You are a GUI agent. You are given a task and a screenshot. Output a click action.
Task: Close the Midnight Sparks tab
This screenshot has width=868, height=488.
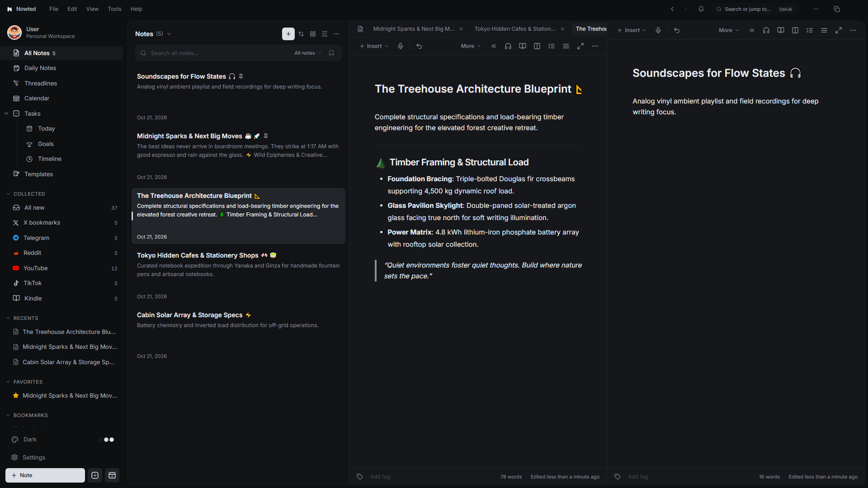461,29
